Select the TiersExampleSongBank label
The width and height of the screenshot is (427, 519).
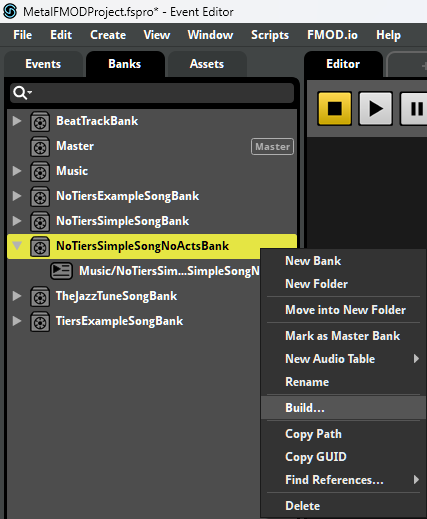point(119,321)
